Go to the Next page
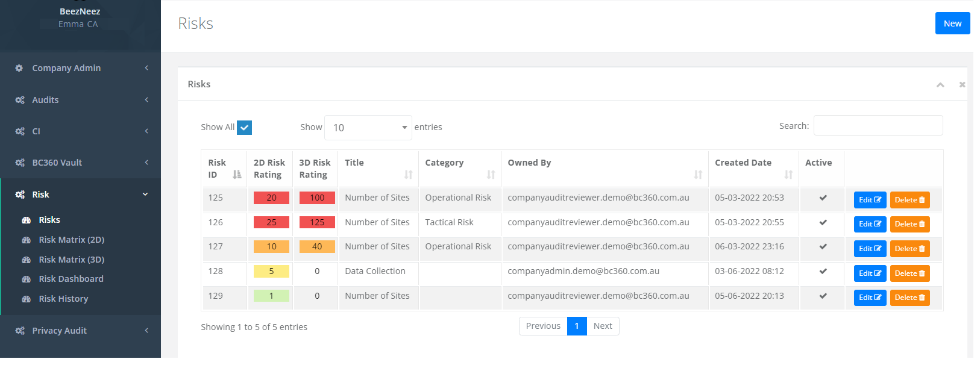The height and width of the screenshot is (365, 980). [603, 326]
